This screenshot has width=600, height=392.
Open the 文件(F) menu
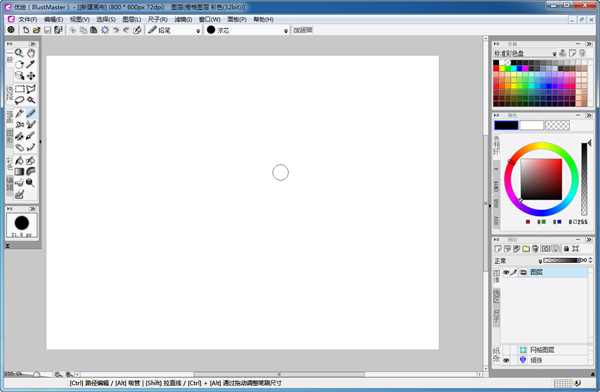pyautogui.click(x=28, y=19)
